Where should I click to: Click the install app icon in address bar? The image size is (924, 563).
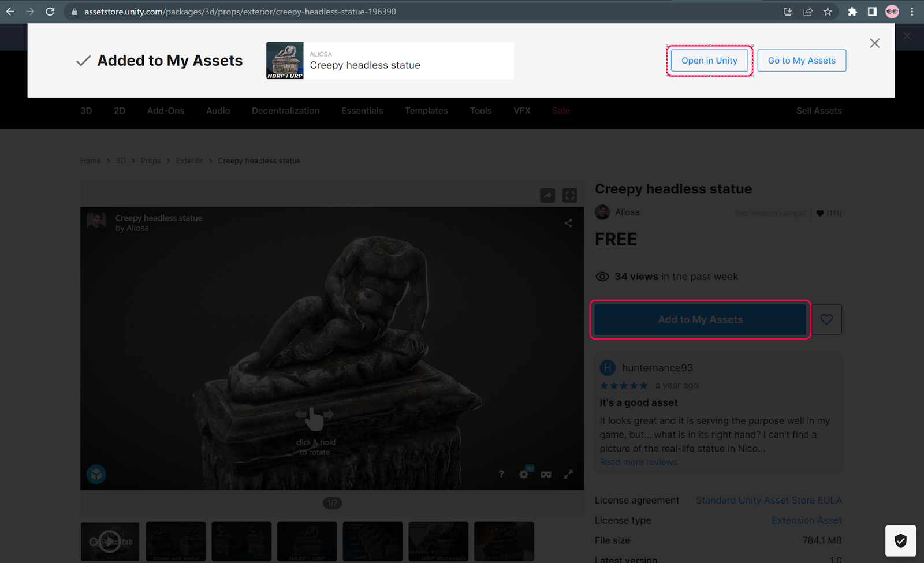788,12
